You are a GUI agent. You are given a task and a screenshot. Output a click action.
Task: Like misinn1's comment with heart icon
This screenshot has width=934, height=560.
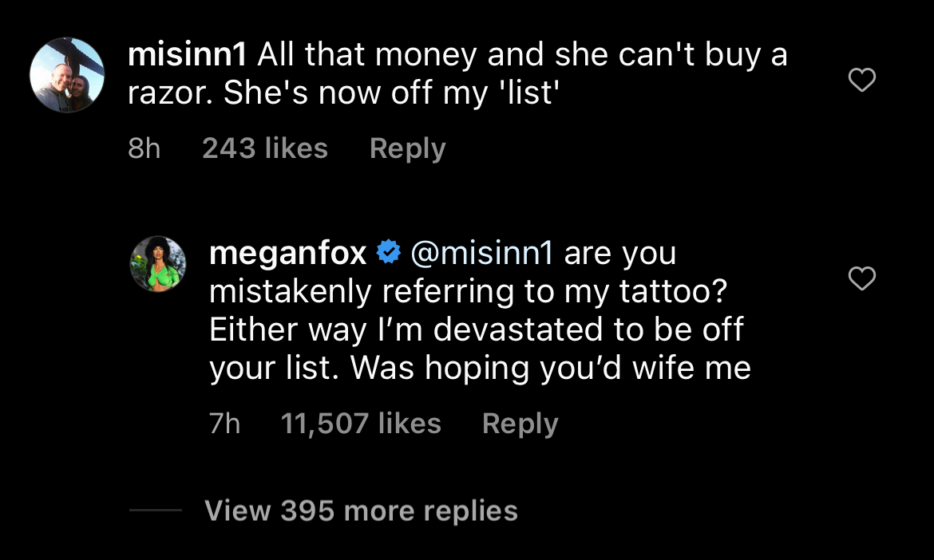click(x=861, y=80)
